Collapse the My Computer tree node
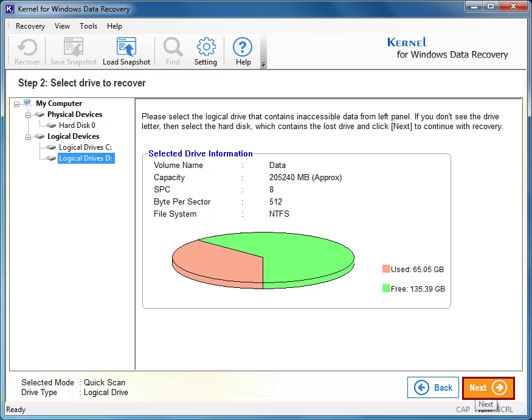Viewport: 532px width, 420px height. (17, 103)
